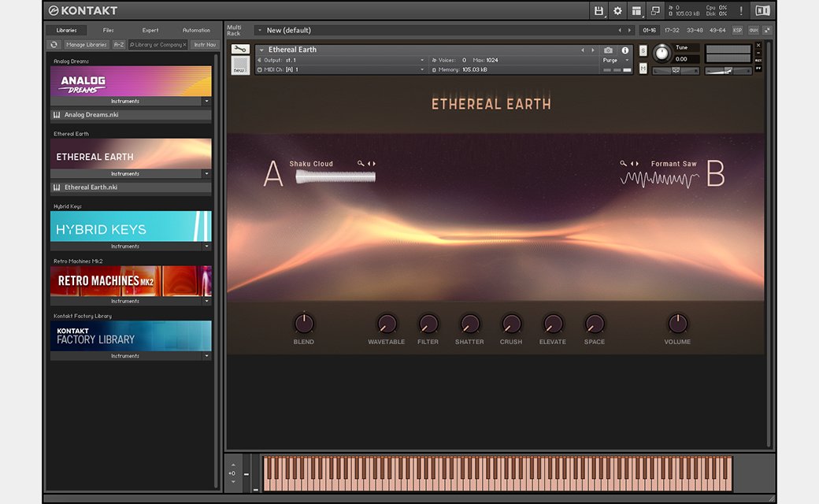819x504 pixels.
Task: Select rack page 01-16
Action: (649, 30)
